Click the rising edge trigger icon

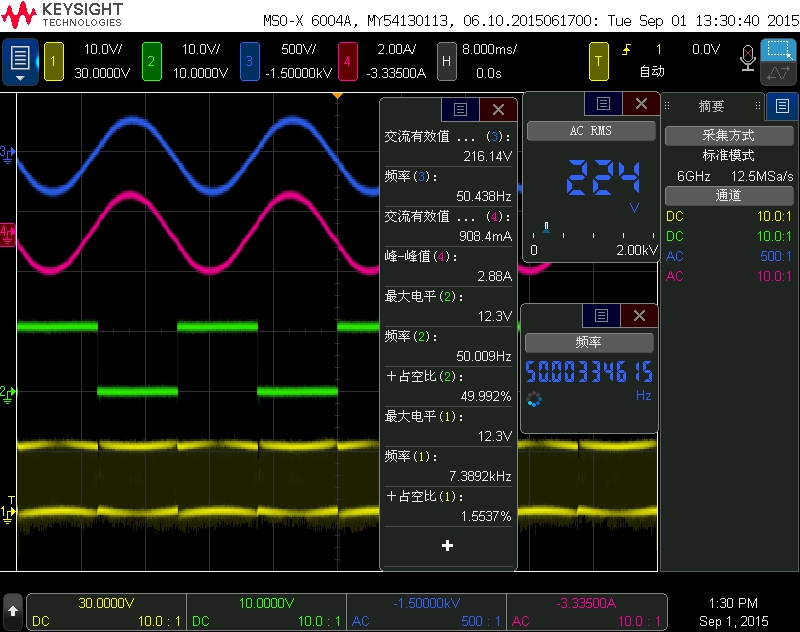click(626, 49)
